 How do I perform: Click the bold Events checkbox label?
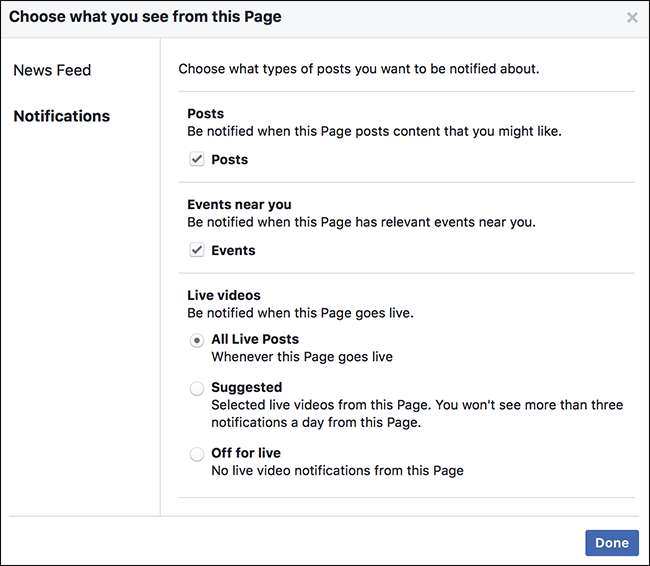pyautogui.click(x=233, y=251)
